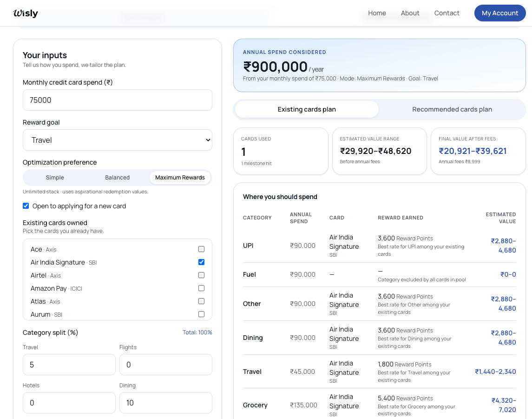The width and height of the screenshot is (532, 419).
Task: Click the Cards Used summary card
Action: point(281,151)
